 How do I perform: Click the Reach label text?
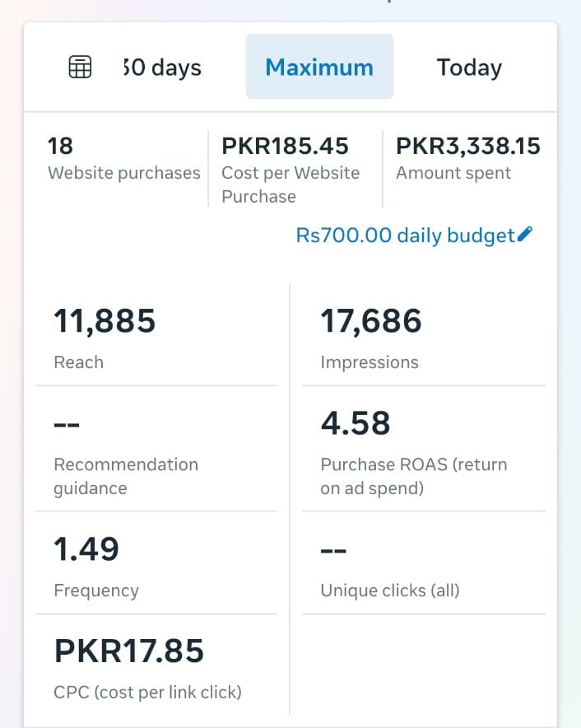pyautogui.click(x=79, y=362)
